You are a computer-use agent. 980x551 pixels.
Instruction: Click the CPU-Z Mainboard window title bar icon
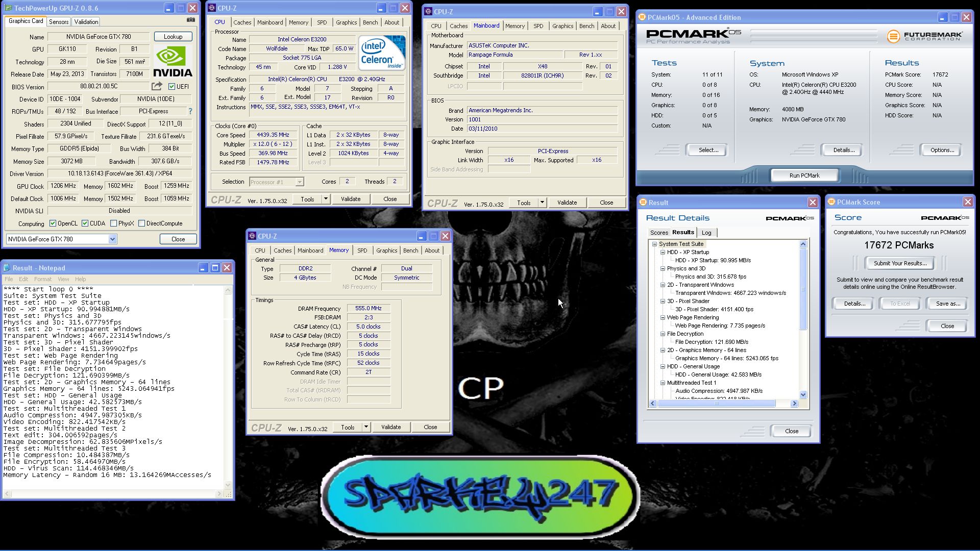pos(428,12)
